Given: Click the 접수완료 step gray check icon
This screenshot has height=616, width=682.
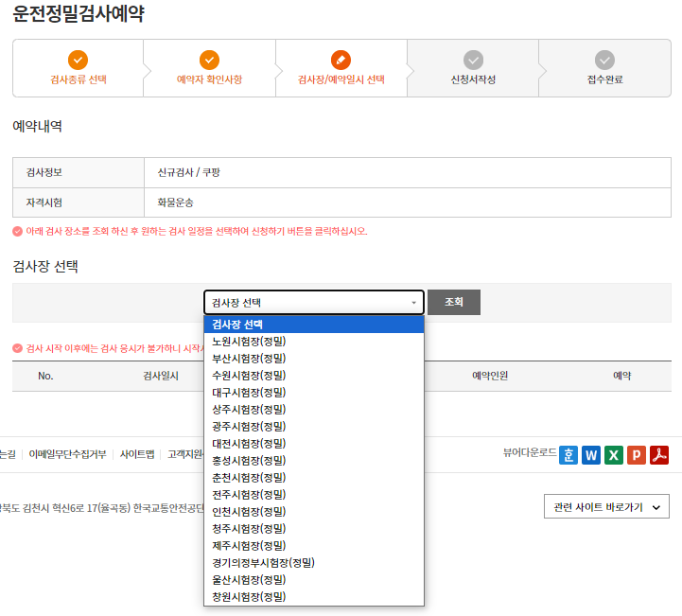Looking at the screenshot, I should click(604, 60).
